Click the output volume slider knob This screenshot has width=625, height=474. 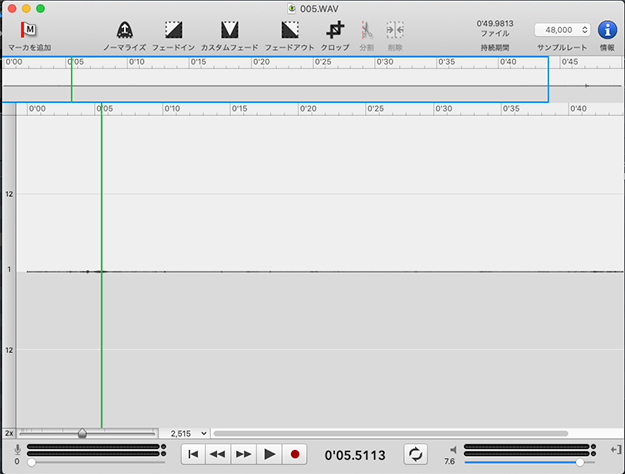point(579,462)
